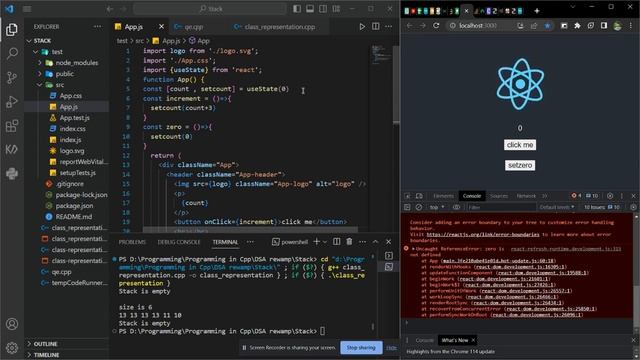Open the top context dropdown in console
Viewport: 640px width, 360px height.
(x=436, y=207)
